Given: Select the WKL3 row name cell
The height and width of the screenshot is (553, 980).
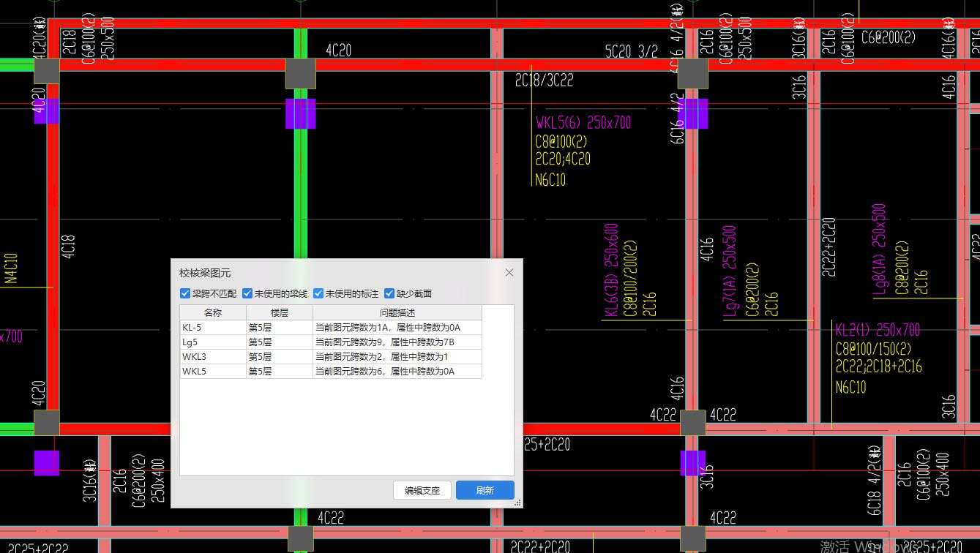Looking at the screenshot, I should [213, 357].
